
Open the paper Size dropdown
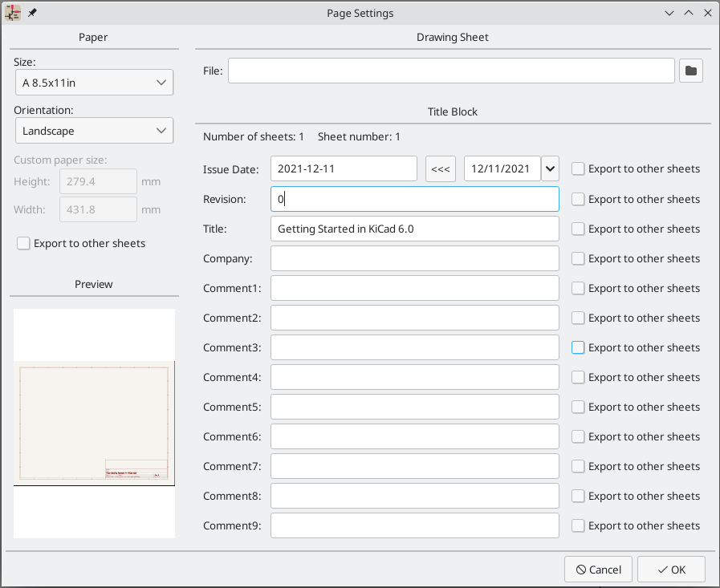[94, 82]
